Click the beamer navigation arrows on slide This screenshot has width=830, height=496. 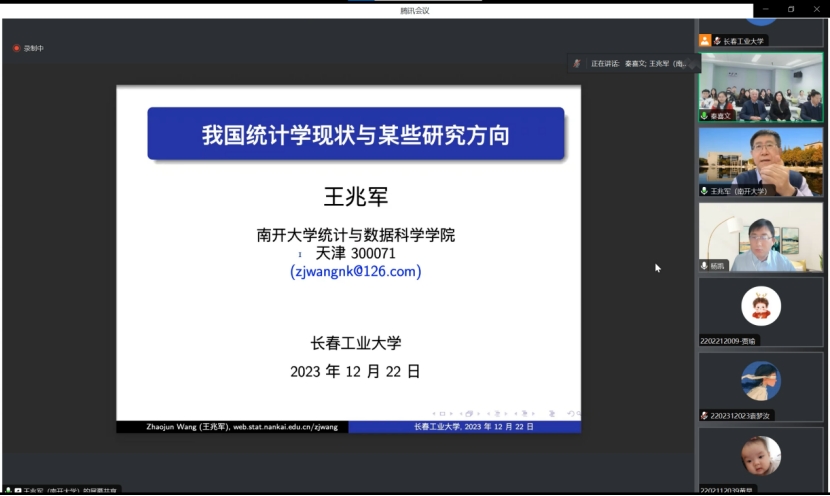(x=506, y=413)
